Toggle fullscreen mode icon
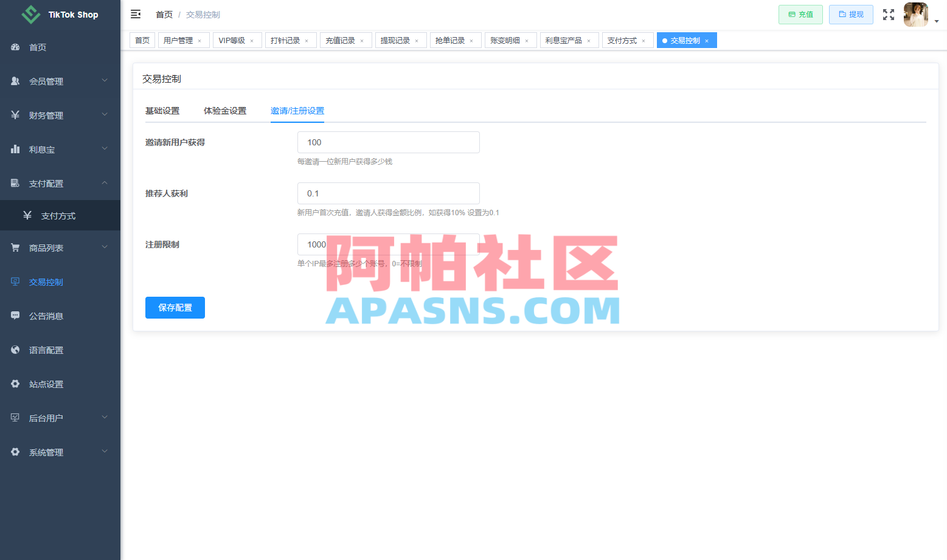 coord(889,15)
